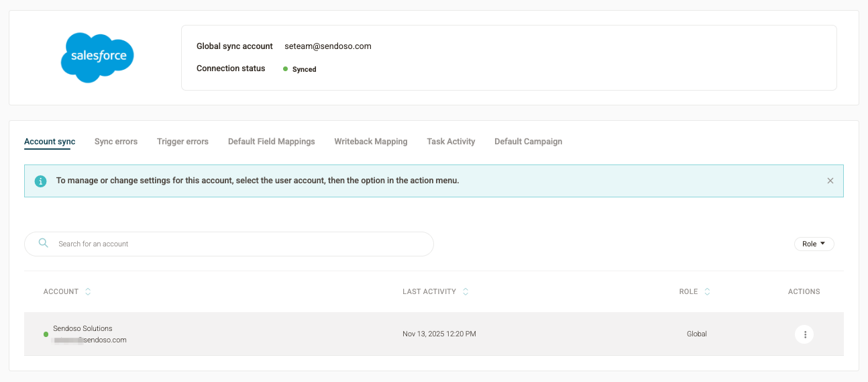Click the ACTIONS column header

click(x=804, y=291)
